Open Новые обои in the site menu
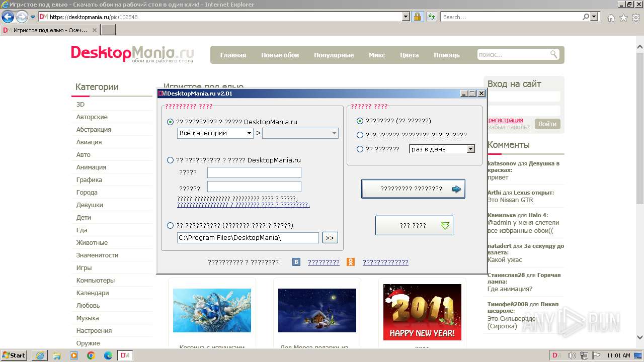Image resolution: width=644 pixels, height=362 pixels. coord(280,55)
